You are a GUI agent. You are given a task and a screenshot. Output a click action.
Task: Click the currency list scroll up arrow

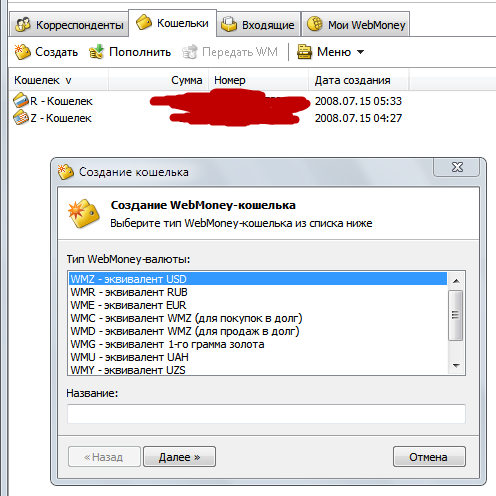tap(456, 281)
